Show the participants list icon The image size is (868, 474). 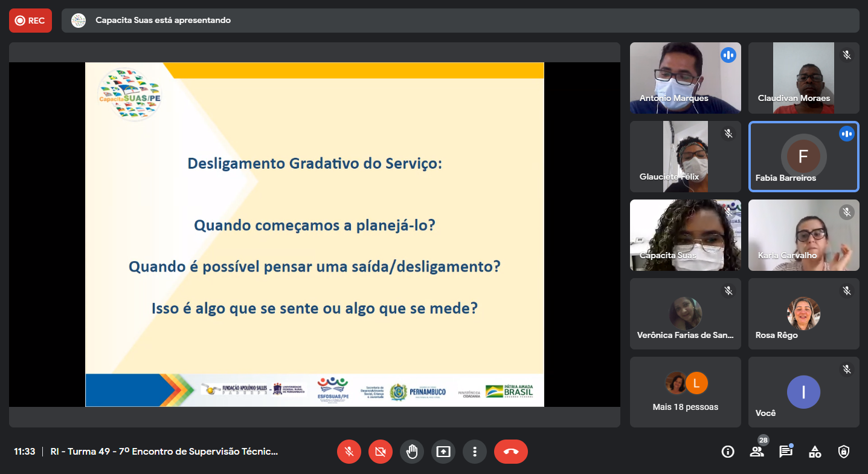click(756, 452)
